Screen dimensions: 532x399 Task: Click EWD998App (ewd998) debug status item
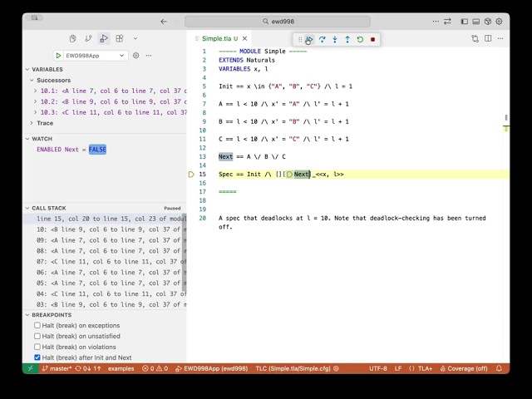(x=211, y=368)
